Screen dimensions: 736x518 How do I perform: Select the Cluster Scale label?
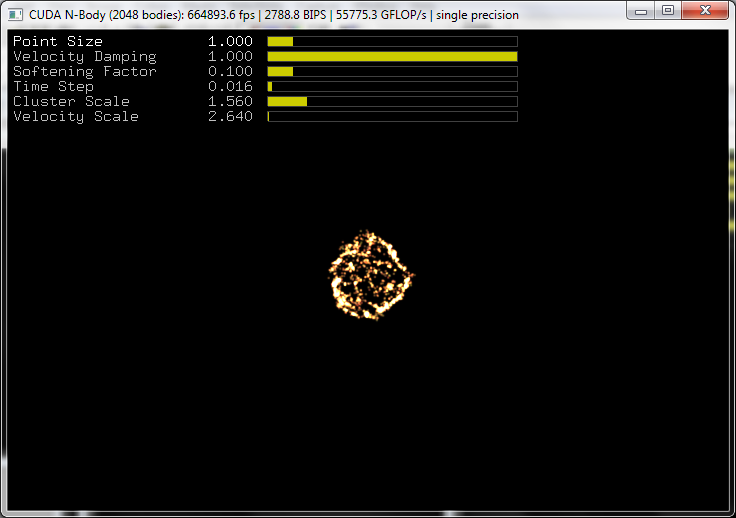click(x=71, y=102)
